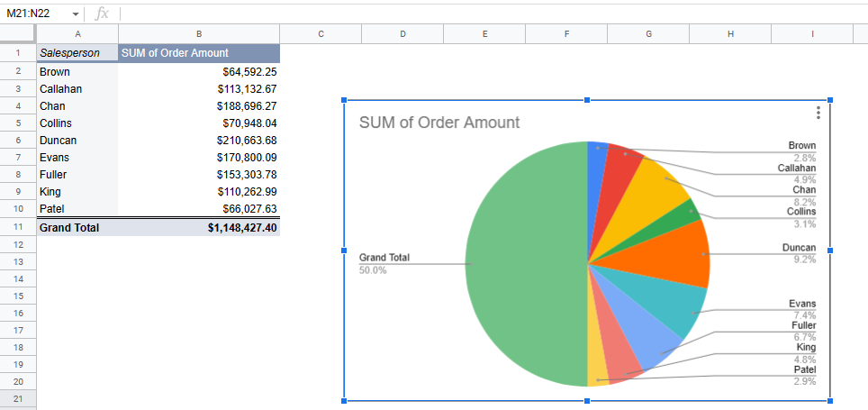Expand the Name box dropdown arrow
Viewport: 868px width, 410px height.
point(76,14)
